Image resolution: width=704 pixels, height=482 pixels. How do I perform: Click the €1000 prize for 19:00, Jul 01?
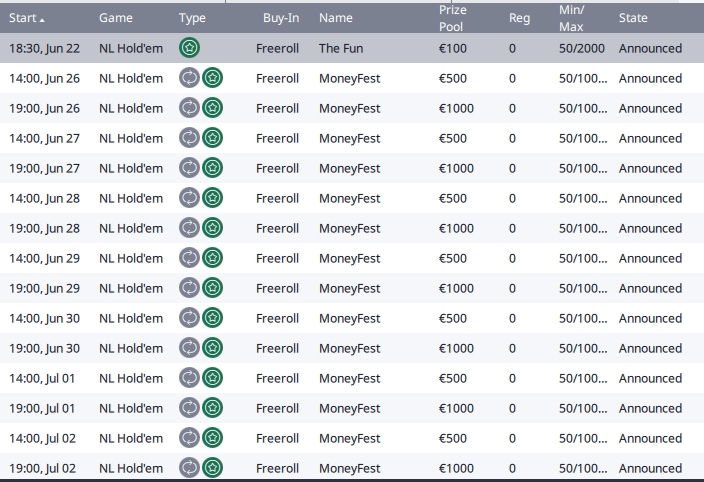point(456,408)
